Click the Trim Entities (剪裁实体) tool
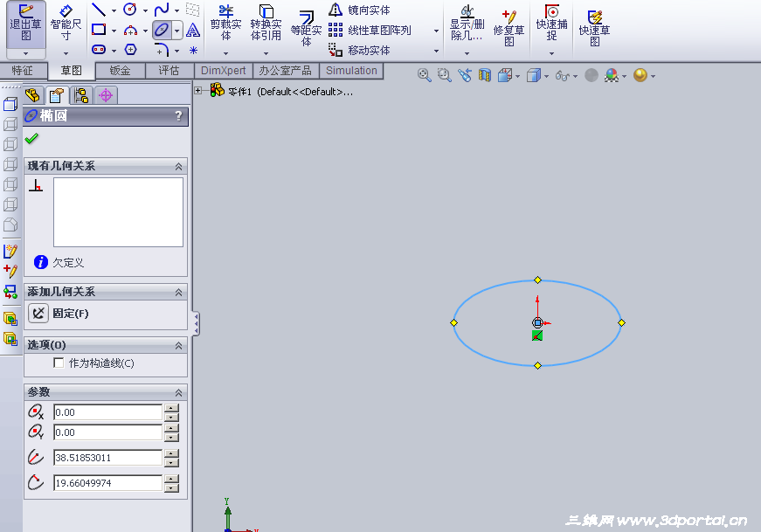This screenshot has height=532, width=761. [x=225, y=23]
